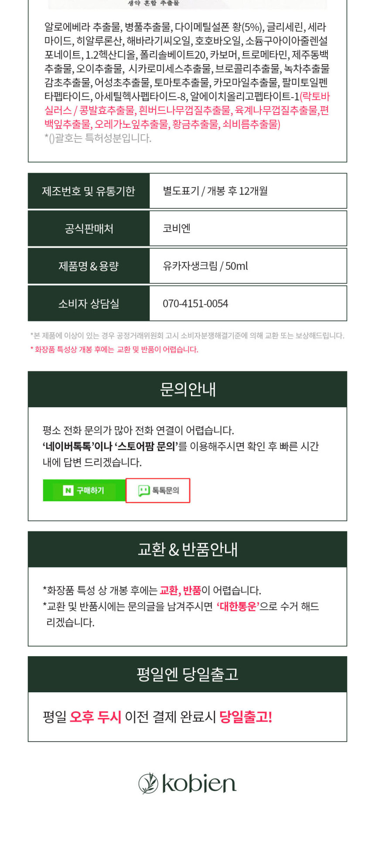Image resolution: width=375 pixels, height=868 pixels.
Task: Click the 별도표기 / 개봉 후 12개월 value
Action: click(x=215, y=191)
